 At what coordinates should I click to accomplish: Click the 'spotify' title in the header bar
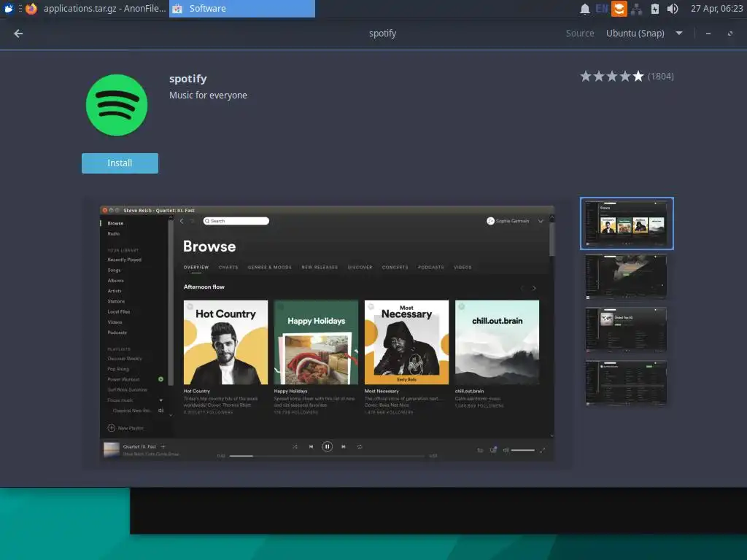(382, 34)
